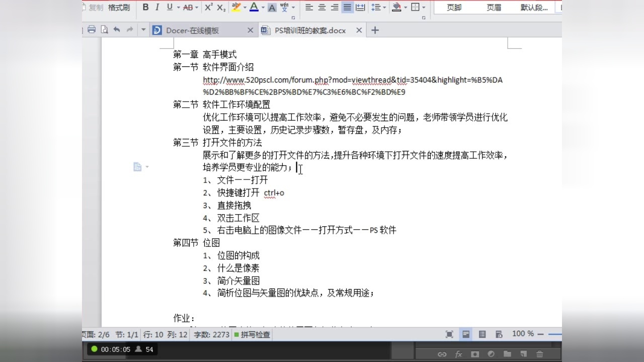Apply borders to the paragraph
644x362 pixels.
(x=415, y=7)
